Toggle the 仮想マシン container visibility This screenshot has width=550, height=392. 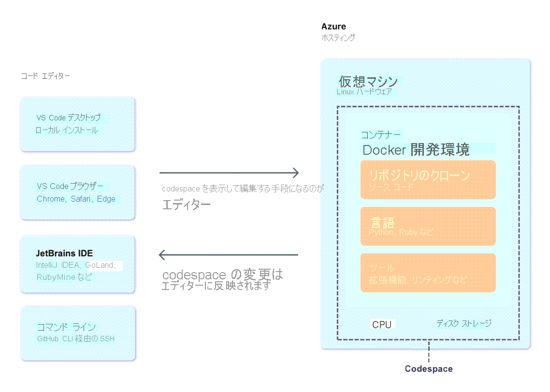pos(368,82)
